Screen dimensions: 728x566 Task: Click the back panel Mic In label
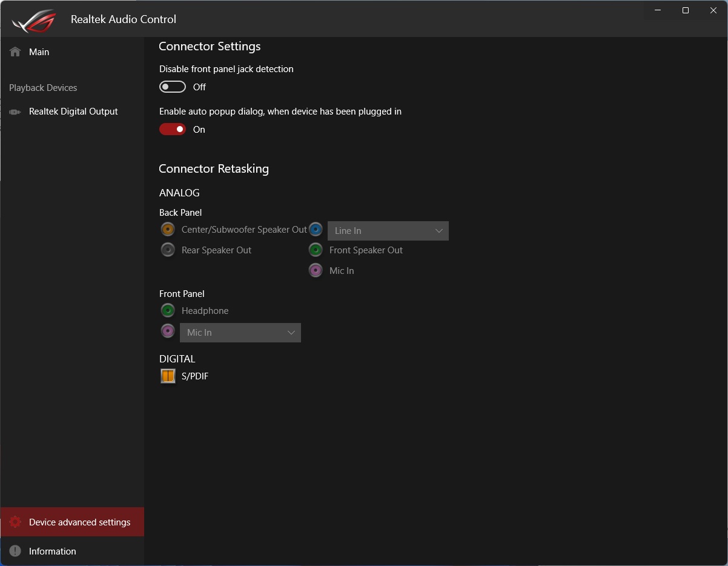(342, 271)
